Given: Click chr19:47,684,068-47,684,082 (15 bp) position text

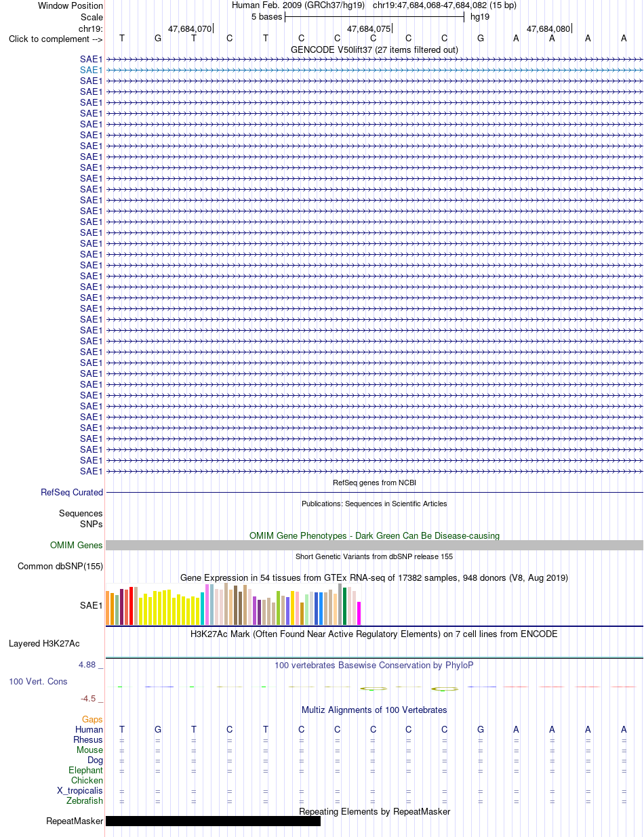Looking at the screenshot, I should coord(445,5).
